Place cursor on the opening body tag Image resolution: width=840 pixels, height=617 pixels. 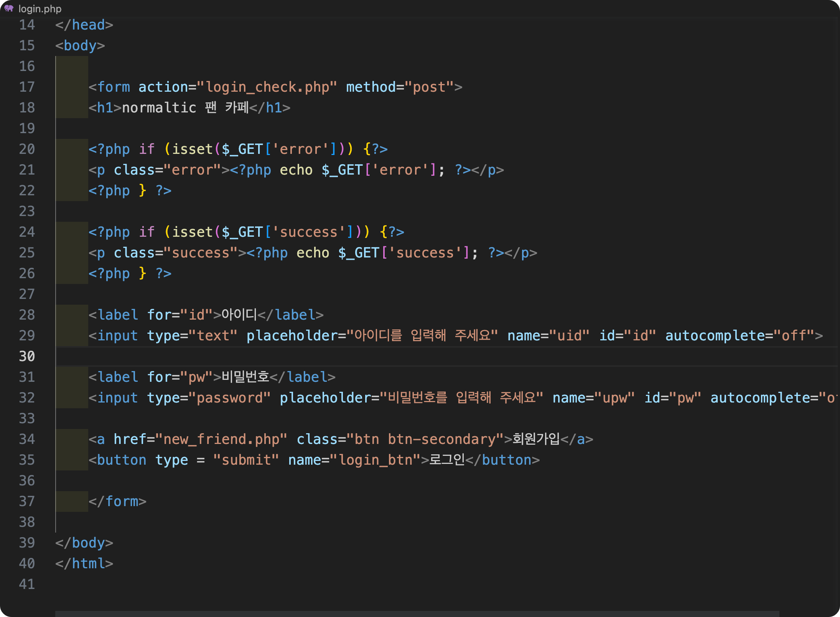coord(80,45)
